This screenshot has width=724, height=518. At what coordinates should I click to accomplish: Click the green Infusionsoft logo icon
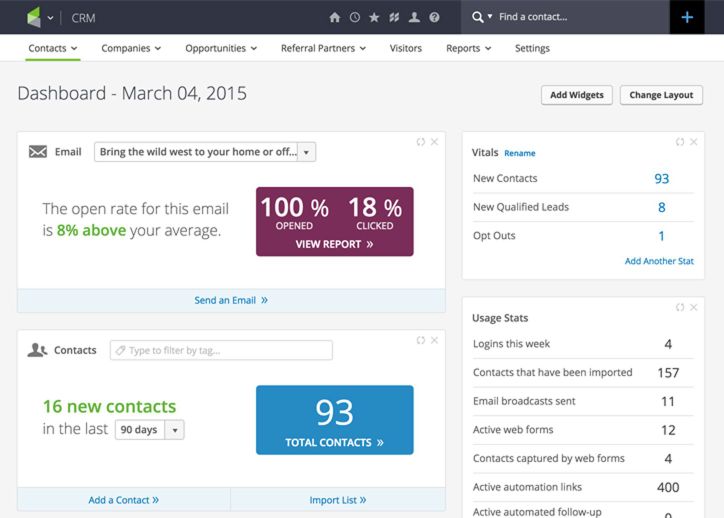point(34,17)
